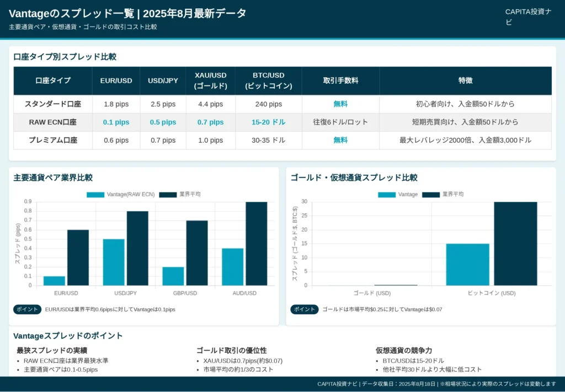Click the BTC/USD (ビットコイン) column header
Image resolution: width=565 pixels, height=392 pixels.
[x=269, y=80]
